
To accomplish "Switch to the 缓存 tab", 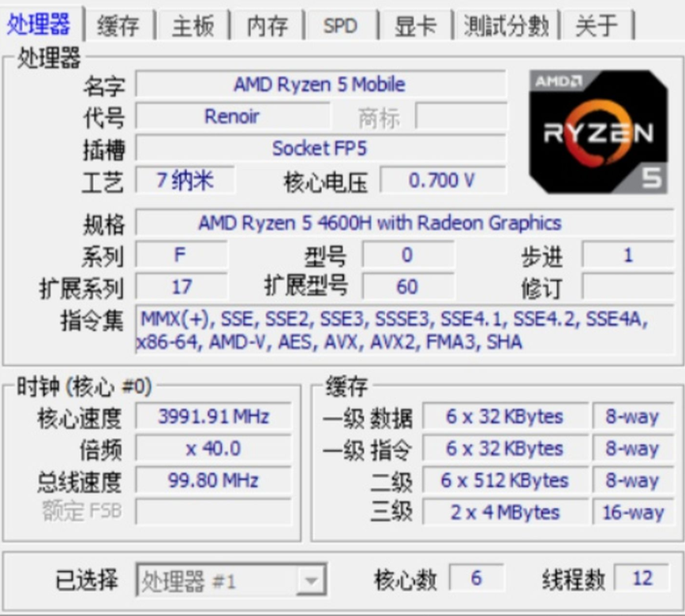I will point(117,24).
